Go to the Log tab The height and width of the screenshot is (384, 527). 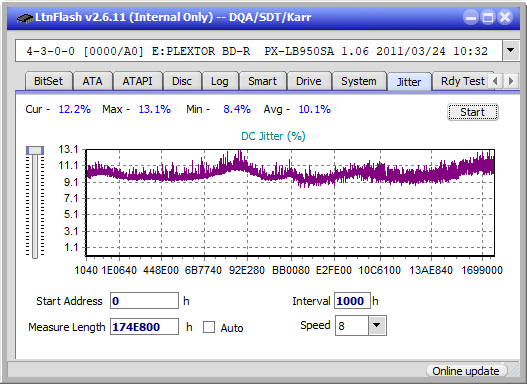(x=219, y=81)
